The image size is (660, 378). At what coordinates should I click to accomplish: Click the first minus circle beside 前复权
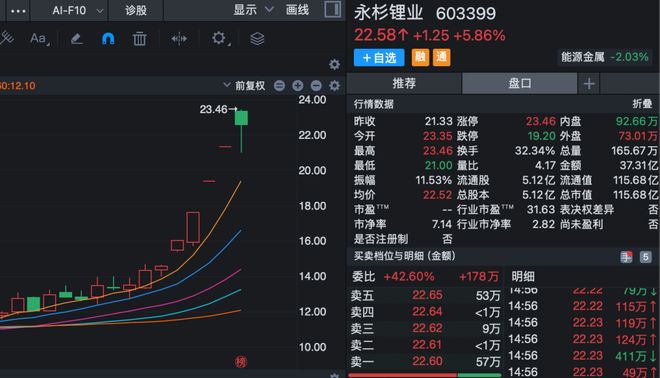[x=279, y=85]
